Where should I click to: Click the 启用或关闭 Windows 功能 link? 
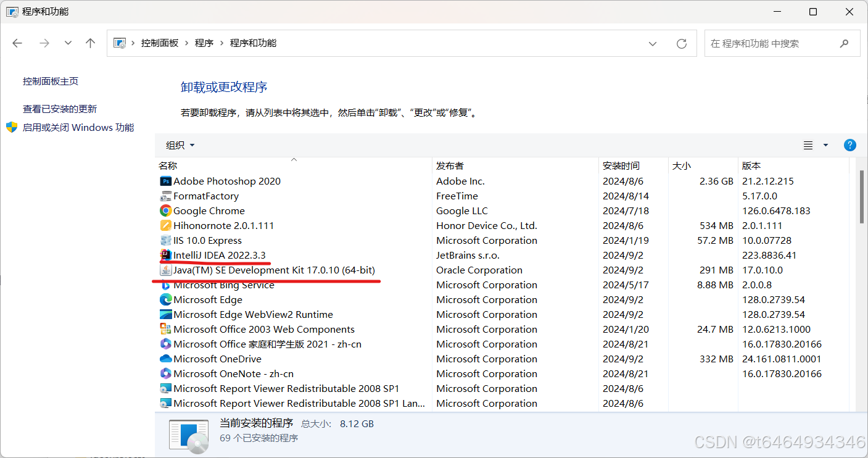78,127
